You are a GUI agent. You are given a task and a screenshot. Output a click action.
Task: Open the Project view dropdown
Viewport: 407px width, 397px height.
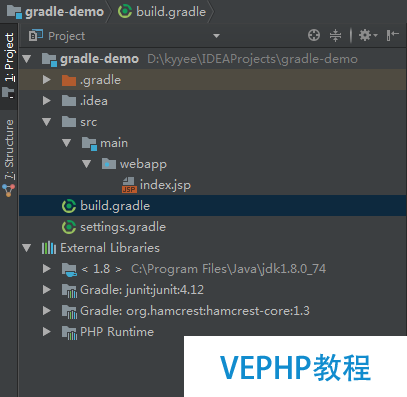[216, 36]
